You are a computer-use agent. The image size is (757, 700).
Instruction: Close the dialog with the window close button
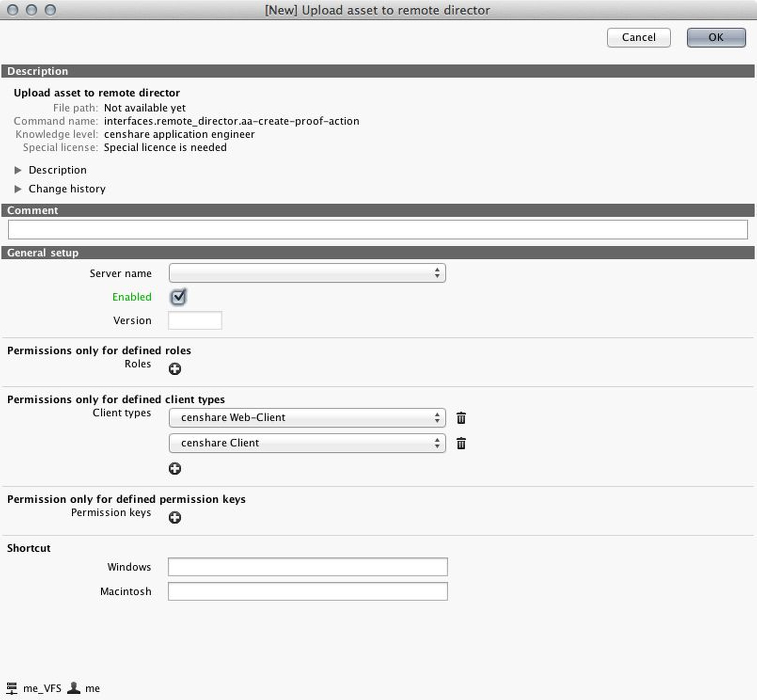pyautogui.click(x=13, y=10)
